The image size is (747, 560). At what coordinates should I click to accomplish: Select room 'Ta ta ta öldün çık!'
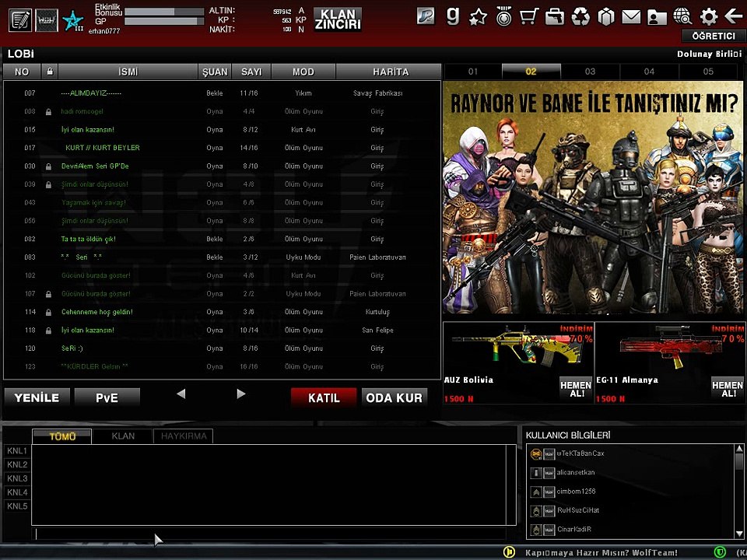[x=222, y=240]
